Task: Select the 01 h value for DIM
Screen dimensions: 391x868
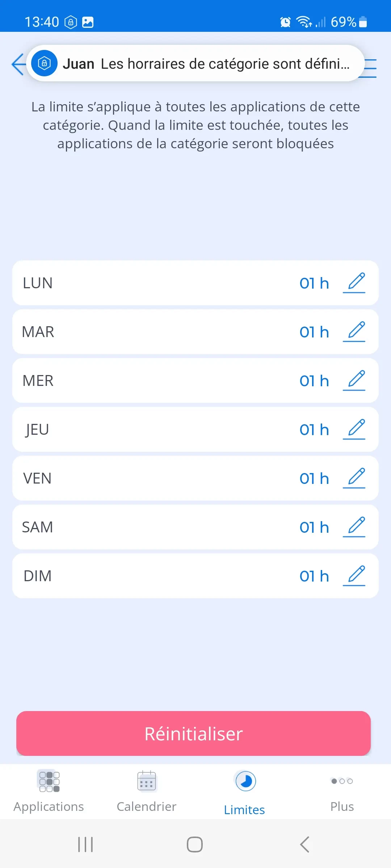Action: (x=314, y=576)
